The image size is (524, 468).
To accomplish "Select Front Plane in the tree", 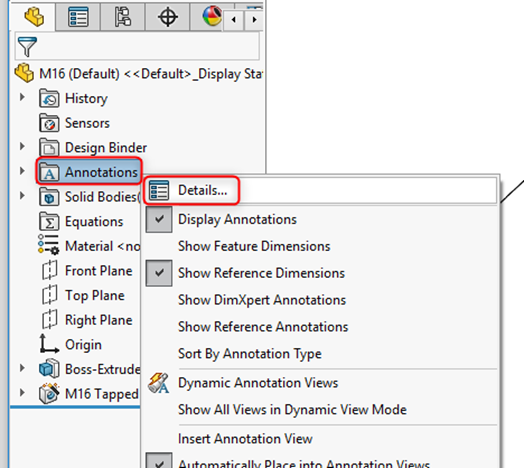I will coord(99,270).
